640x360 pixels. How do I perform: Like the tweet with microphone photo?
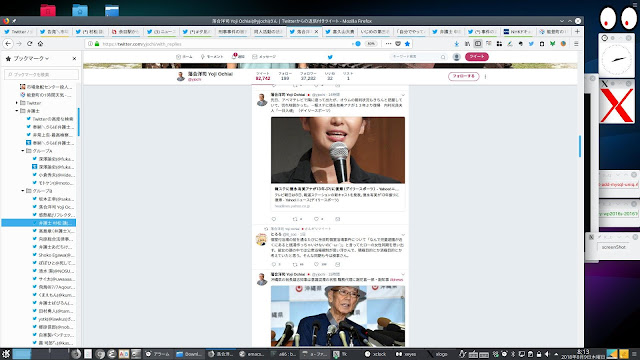[316, 219]
